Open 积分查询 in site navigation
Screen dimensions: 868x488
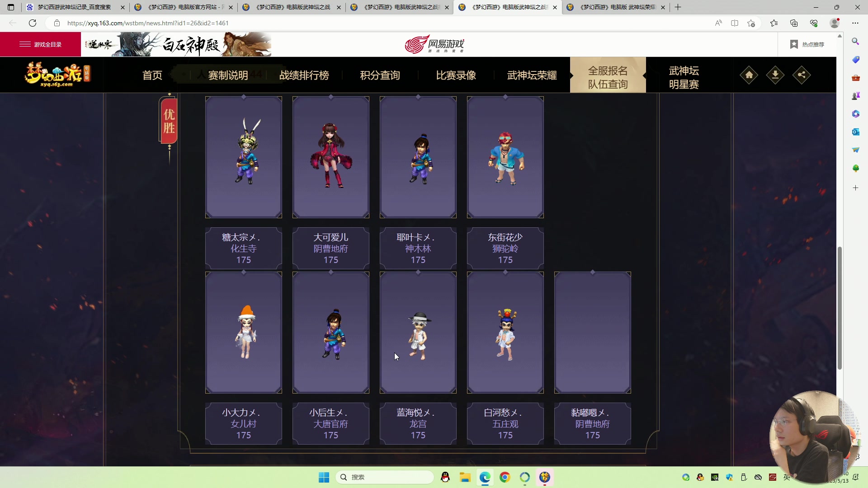(380, 75)
